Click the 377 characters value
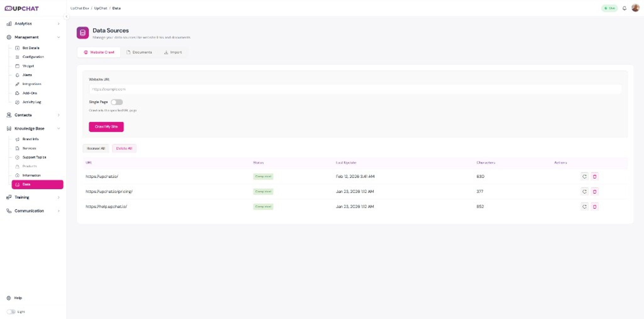 click(x=480, y=192)
